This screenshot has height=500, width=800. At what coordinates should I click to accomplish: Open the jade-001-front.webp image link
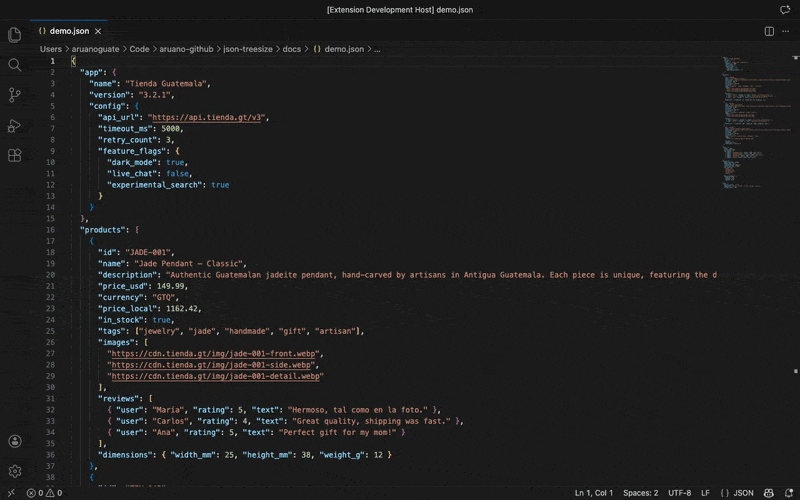point(215,354)
